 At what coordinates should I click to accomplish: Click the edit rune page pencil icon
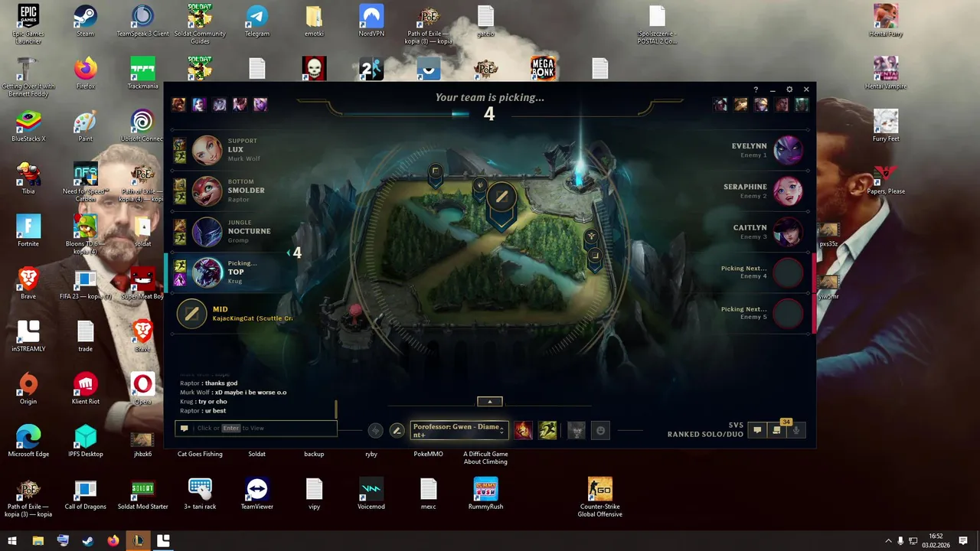point(397,430)
